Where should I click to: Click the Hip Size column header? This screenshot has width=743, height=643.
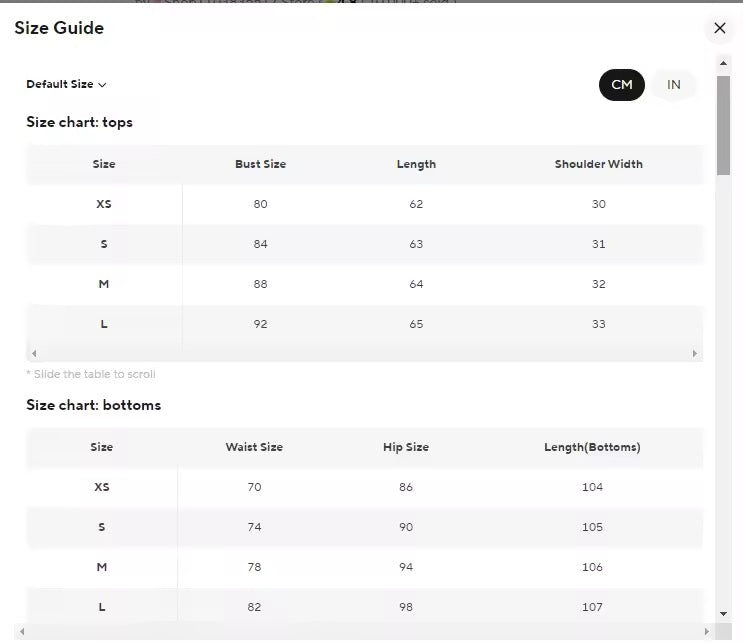406,447
